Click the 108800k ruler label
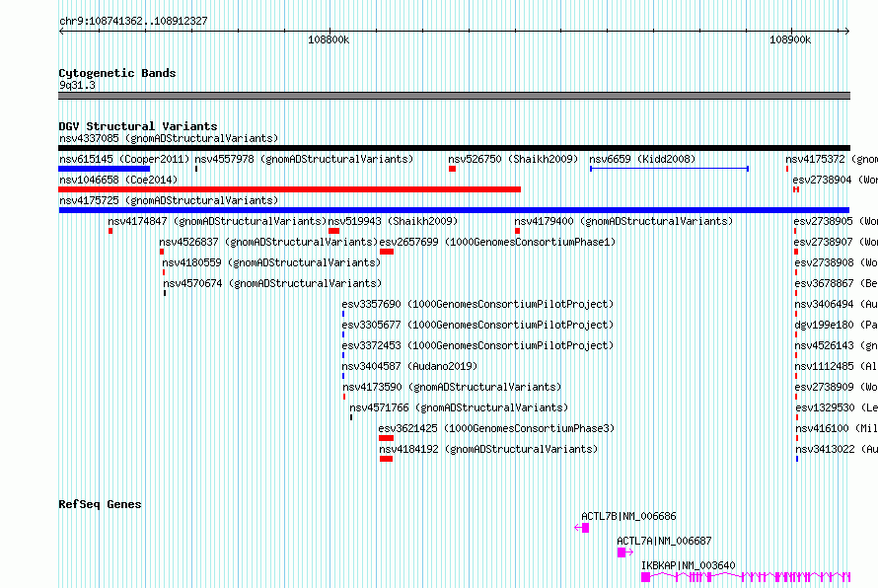This screenshot has height=588, width=878. coord(329,39)
